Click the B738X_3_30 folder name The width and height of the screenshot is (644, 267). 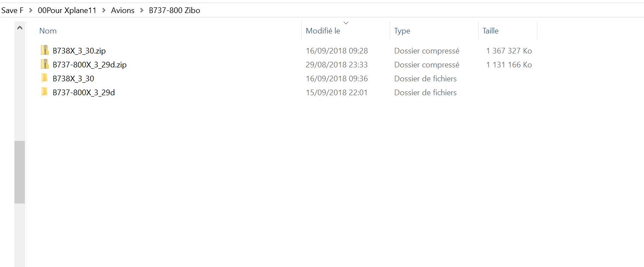[73, 79]
